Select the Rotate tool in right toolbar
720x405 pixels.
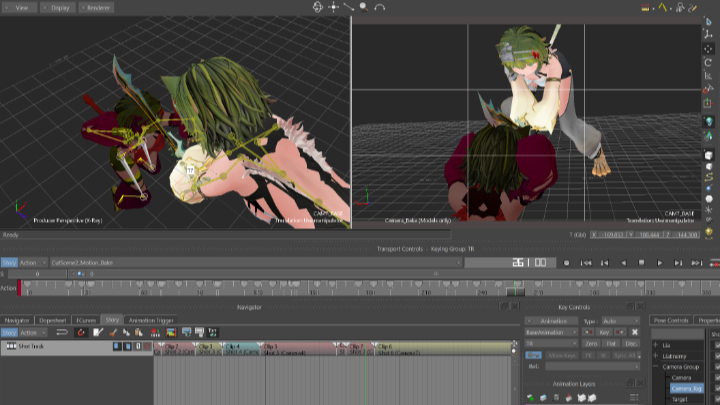click(x=709, y=62)
